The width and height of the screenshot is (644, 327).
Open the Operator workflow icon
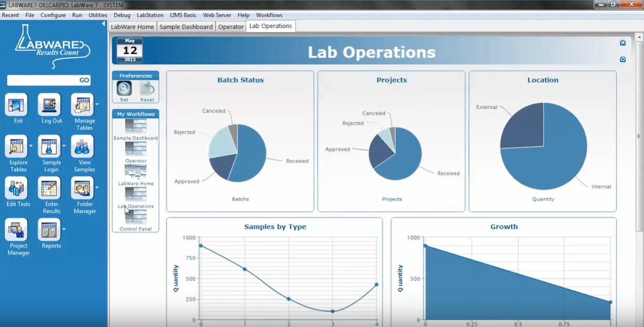[x=136, y=149]
